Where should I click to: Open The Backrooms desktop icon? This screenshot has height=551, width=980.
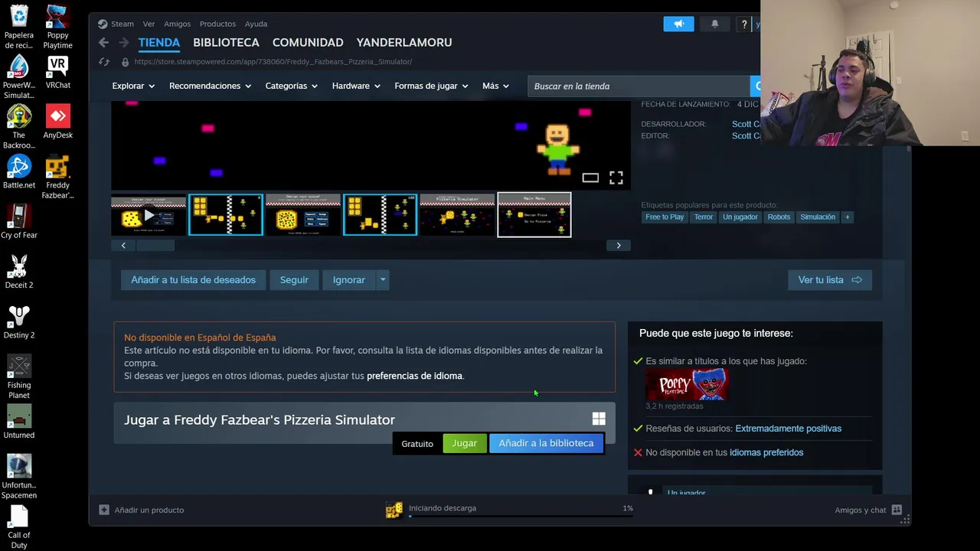18,126
